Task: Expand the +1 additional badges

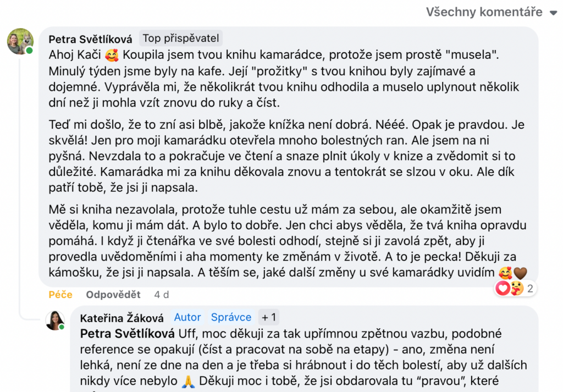Action: pyautogui.click(x=269, y=317)
